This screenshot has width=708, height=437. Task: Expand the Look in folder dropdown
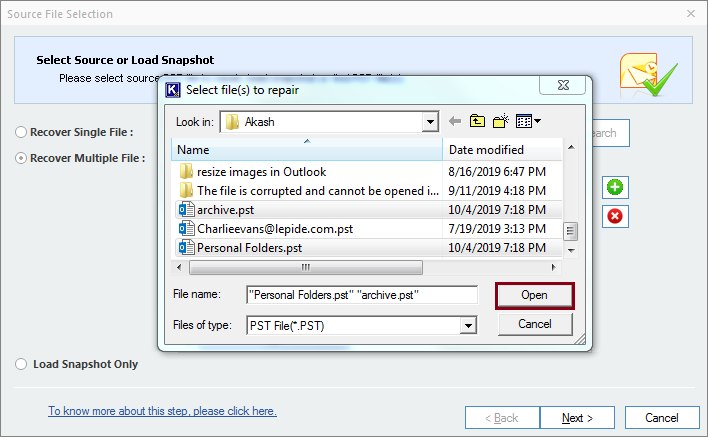click(x=430, y=122)
